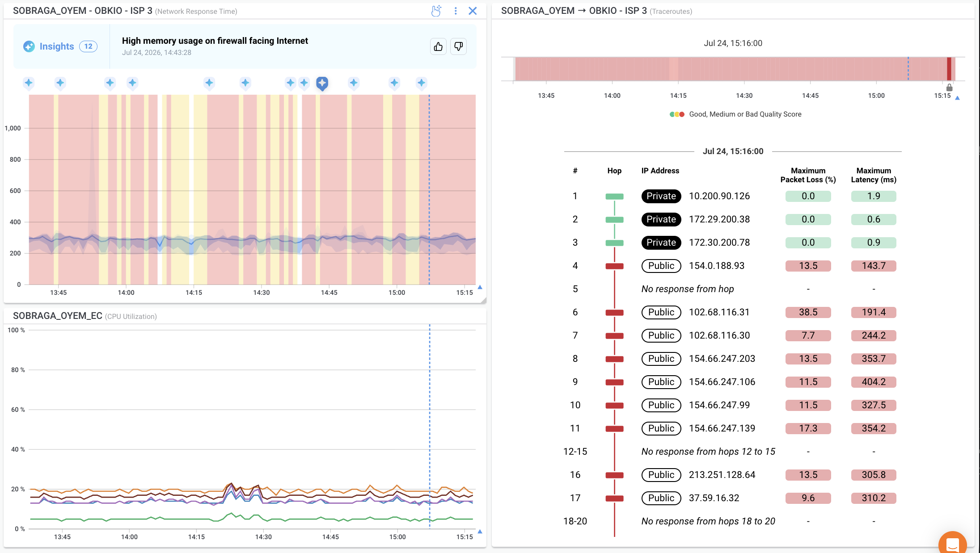Viewport: 980px width, 553px height.
Task: Click the thumbs down button on insight
Action: point(458,46)
